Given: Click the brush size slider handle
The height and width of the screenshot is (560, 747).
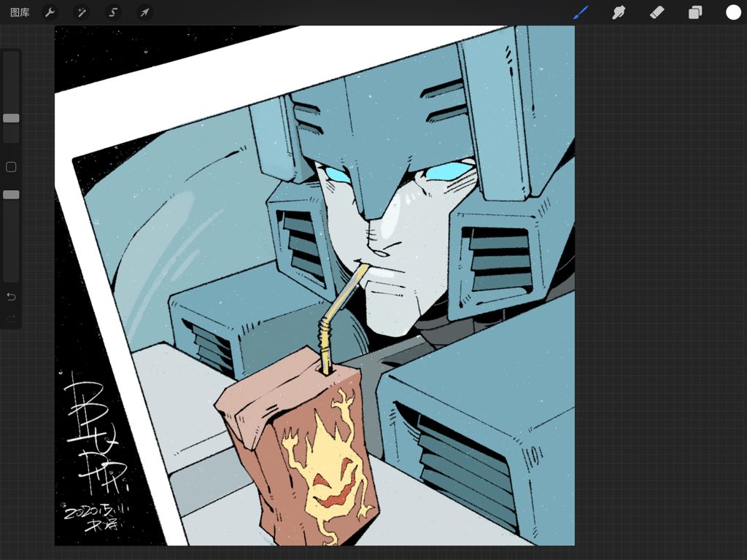Looking at the screenshot, I should (12, 118).
